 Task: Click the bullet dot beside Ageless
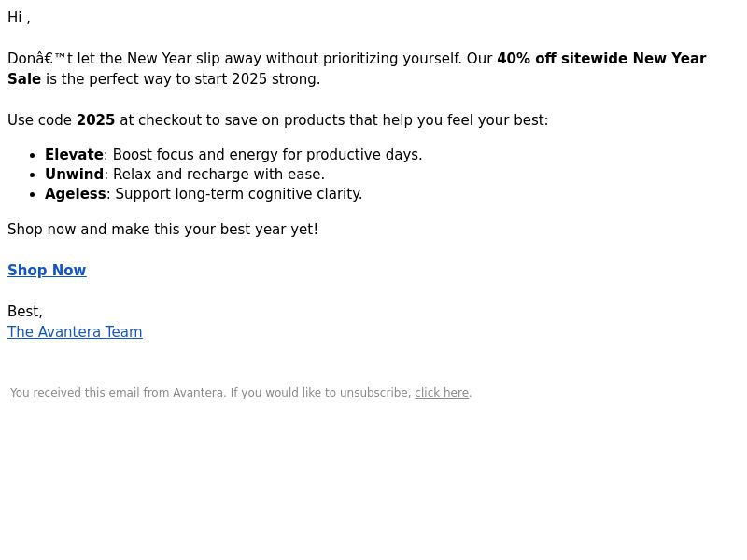pos(33,194)
